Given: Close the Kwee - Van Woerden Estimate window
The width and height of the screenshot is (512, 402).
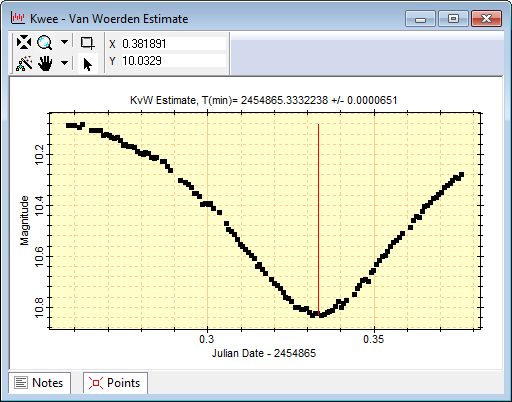Looking at the screenshot, I should click(x=486, y=19).
